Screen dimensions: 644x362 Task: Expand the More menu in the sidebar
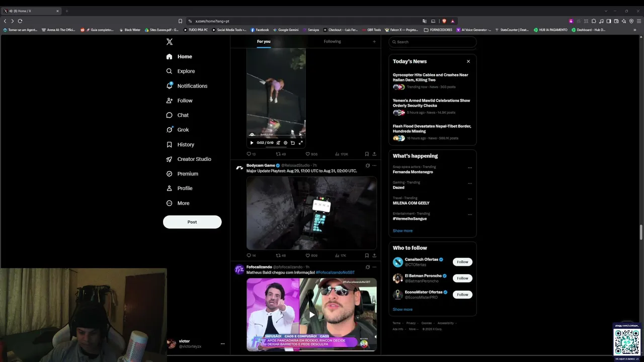coord(178,203)
